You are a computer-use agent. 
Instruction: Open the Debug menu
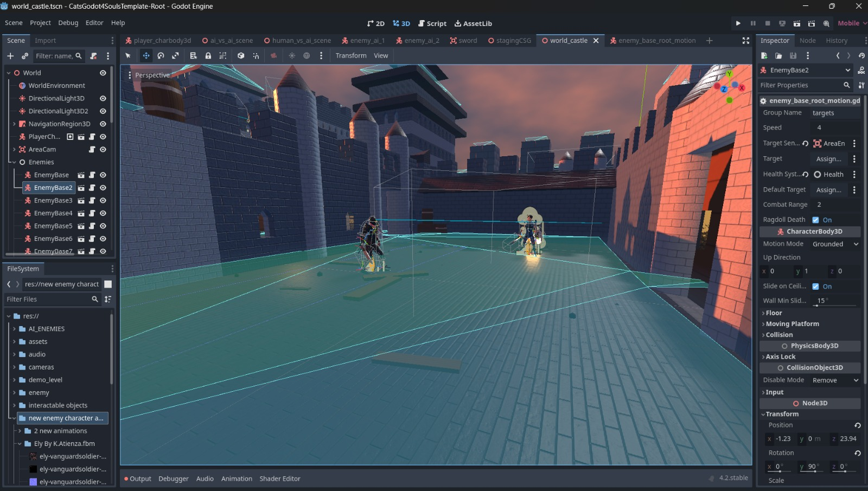tap(68, 23)
